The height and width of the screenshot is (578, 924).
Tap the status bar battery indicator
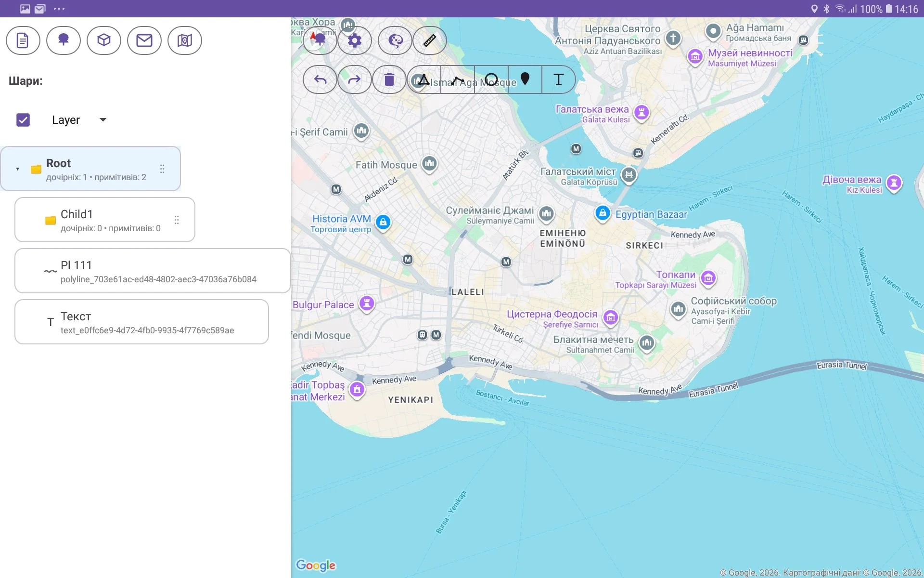point(889,9)
